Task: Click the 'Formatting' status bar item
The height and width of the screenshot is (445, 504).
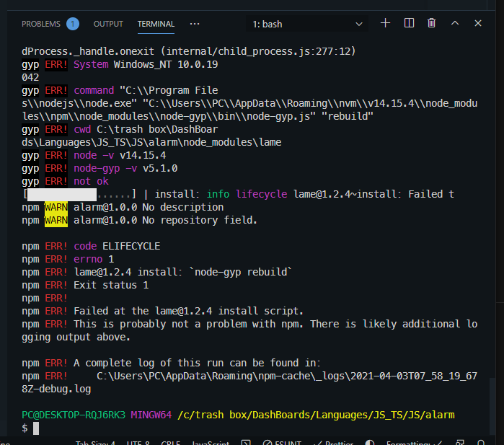Action: pos(415,443)
